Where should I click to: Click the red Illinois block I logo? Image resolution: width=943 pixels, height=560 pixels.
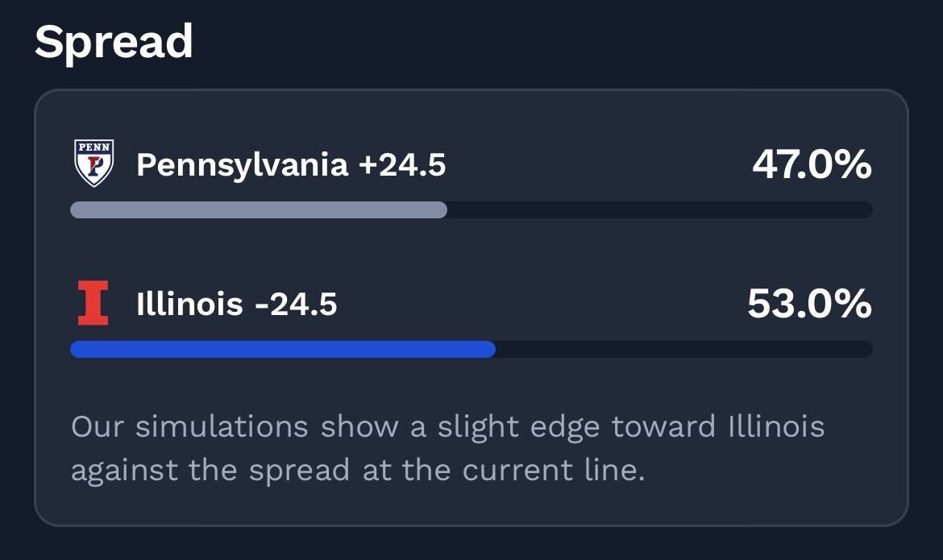93,304
